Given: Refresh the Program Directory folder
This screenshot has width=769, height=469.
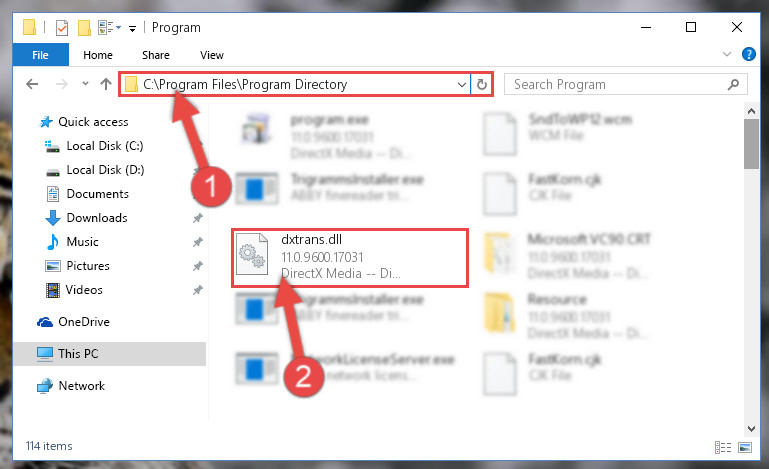Looking at the screenshot, I should (482, 84).
